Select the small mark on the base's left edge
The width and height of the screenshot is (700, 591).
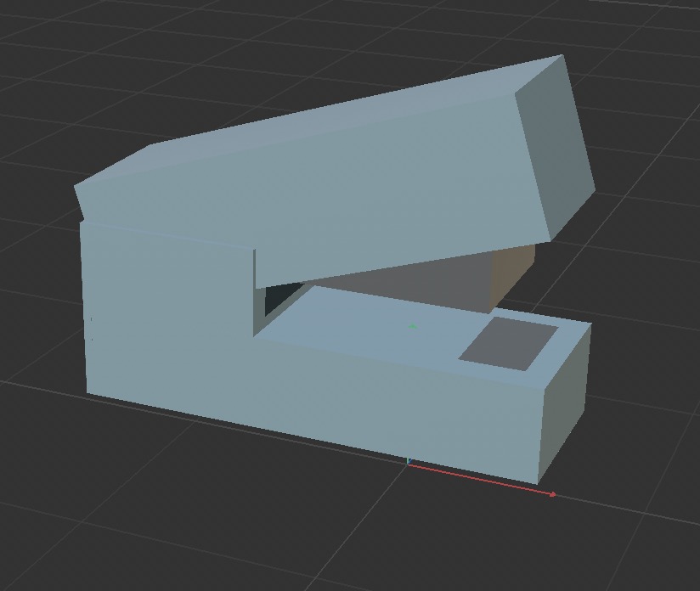[x=89, y=320]
